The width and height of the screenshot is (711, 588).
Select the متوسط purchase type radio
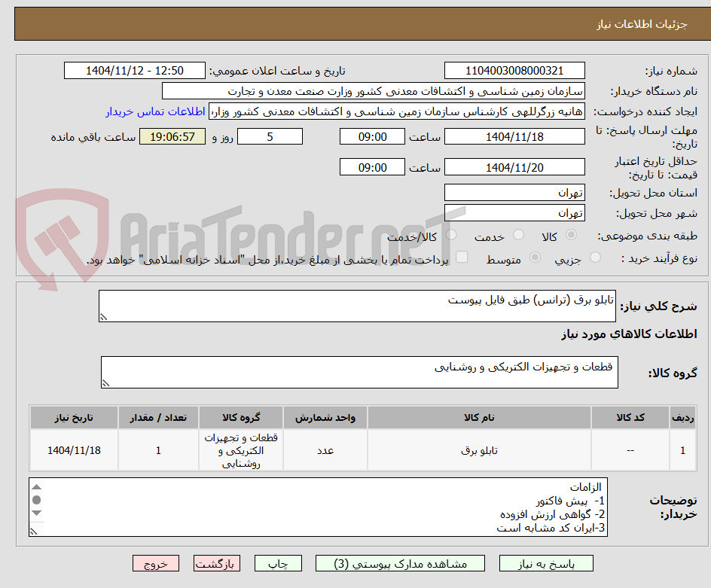[x=535, y=257]
